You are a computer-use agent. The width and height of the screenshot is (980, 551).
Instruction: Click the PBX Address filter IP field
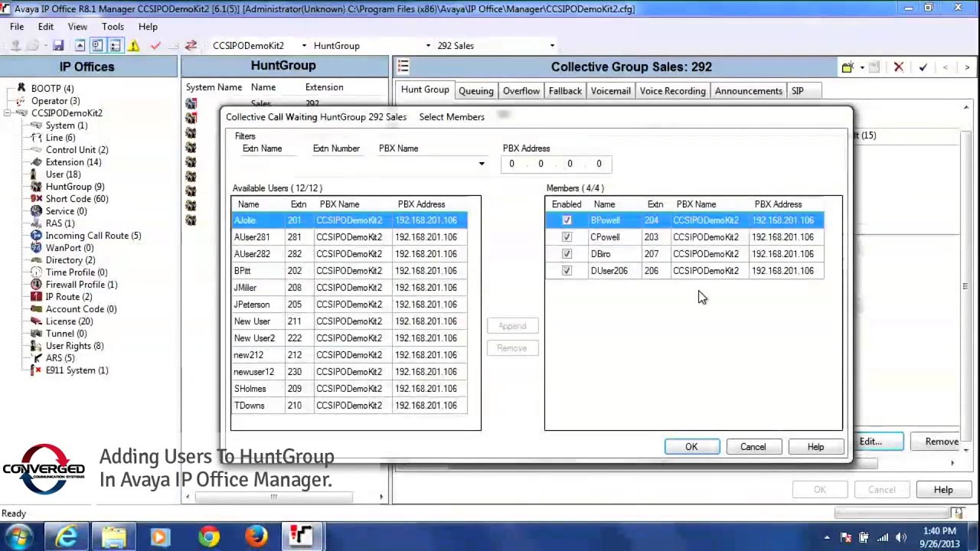pos(555,164)
